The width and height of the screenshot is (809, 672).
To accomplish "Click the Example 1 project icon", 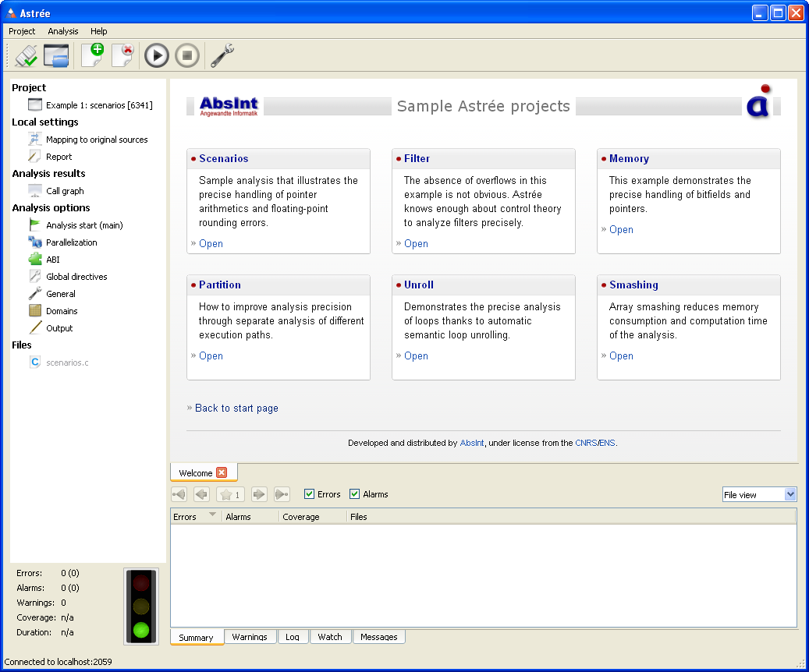I will (x=35, y=104).
